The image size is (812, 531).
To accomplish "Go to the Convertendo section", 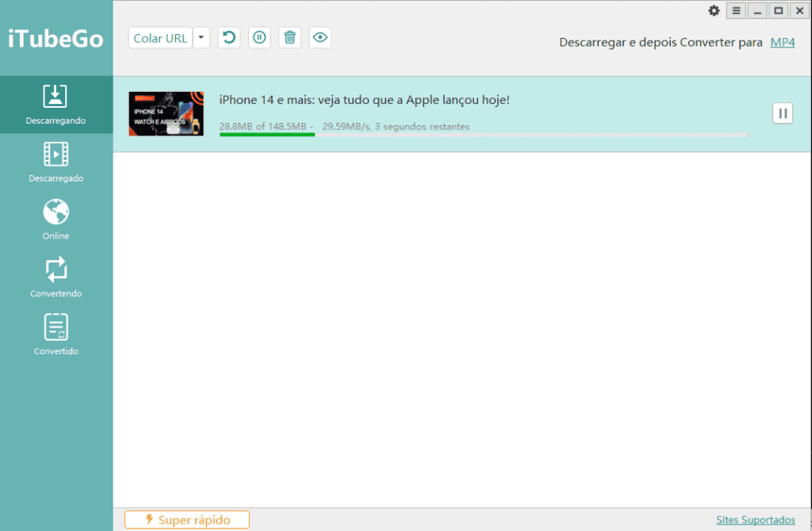I will click(x=56, y=277).
